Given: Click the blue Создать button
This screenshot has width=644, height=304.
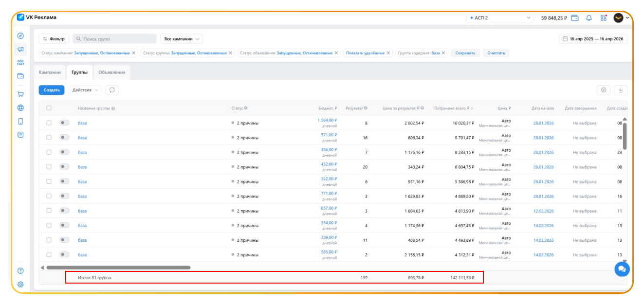Looking at the screenshot, I should tap(51, 90).
